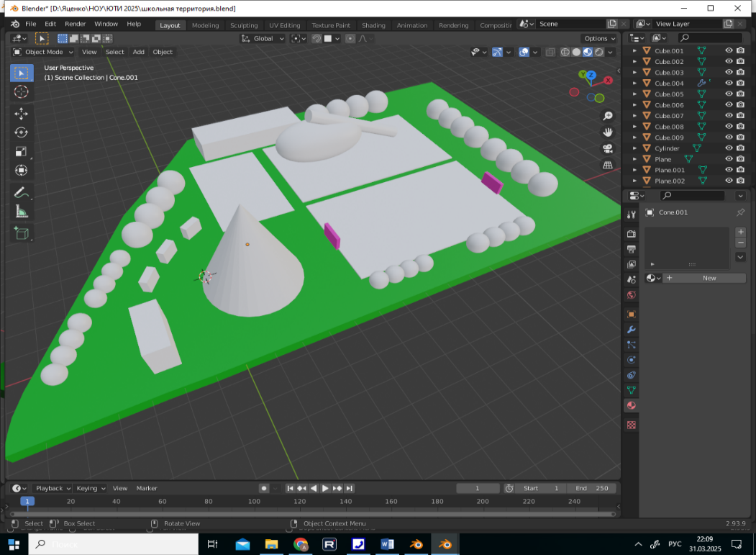
Task: Open the Object Mode dropdown
Action: coord(44,52)
